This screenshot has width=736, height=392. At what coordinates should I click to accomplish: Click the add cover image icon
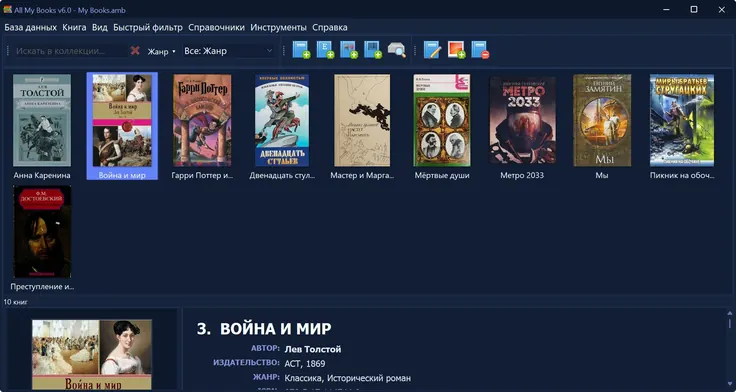(456, 50)
